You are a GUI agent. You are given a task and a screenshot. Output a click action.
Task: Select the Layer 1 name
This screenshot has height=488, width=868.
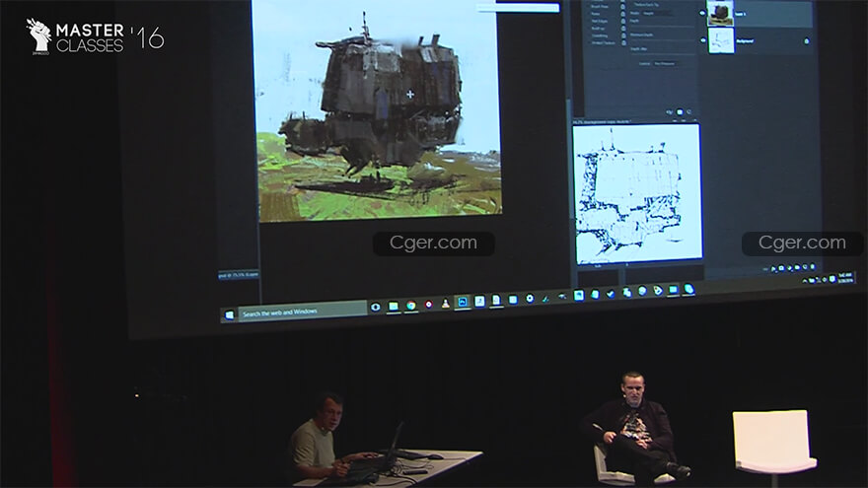pos(740,14)
